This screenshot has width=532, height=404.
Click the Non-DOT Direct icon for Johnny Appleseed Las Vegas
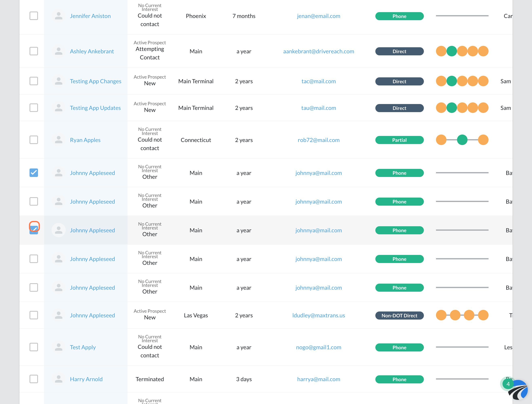point(399,315)
